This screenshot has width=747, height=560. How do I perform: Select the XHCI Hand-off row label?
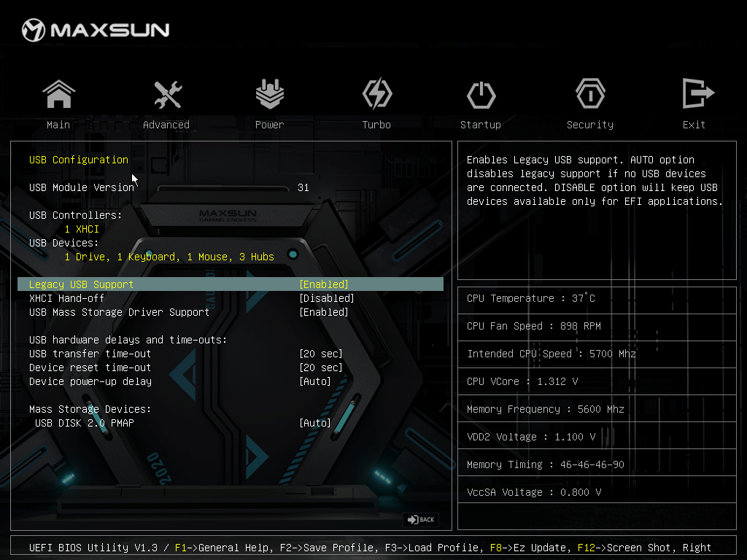(x=66, y=298)
